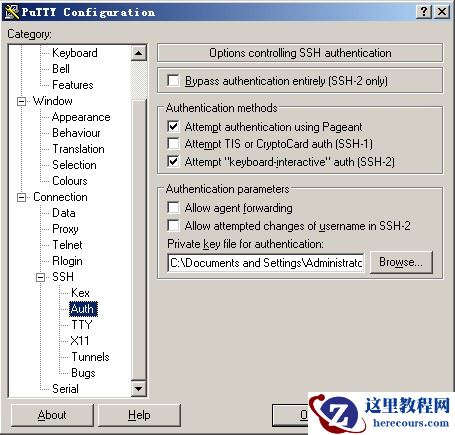Viewport: 455px width, 435px height.
Task: Select the Window category
Action: pyautogui.click(x=53, y=101)
